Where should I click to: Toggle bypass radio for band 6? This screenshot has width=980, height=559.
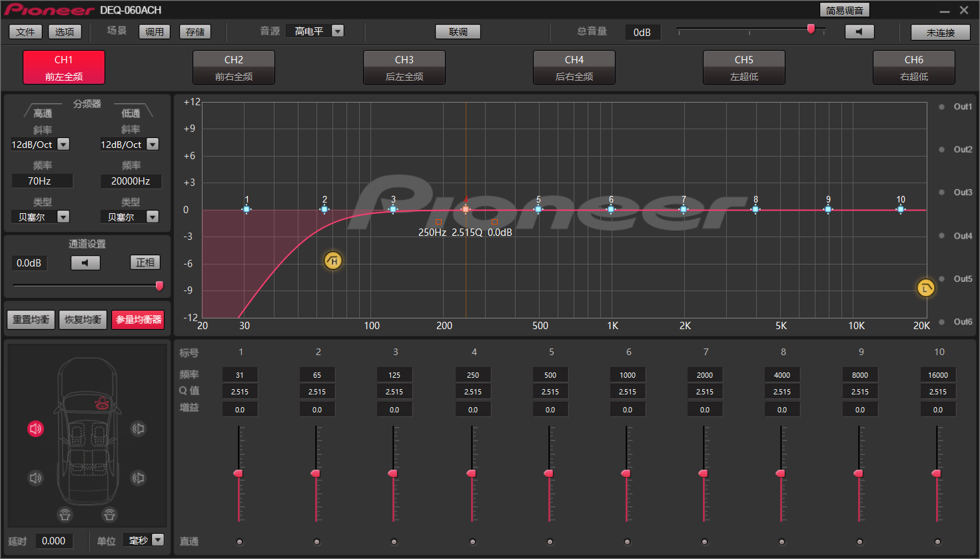tap(628, 542)
